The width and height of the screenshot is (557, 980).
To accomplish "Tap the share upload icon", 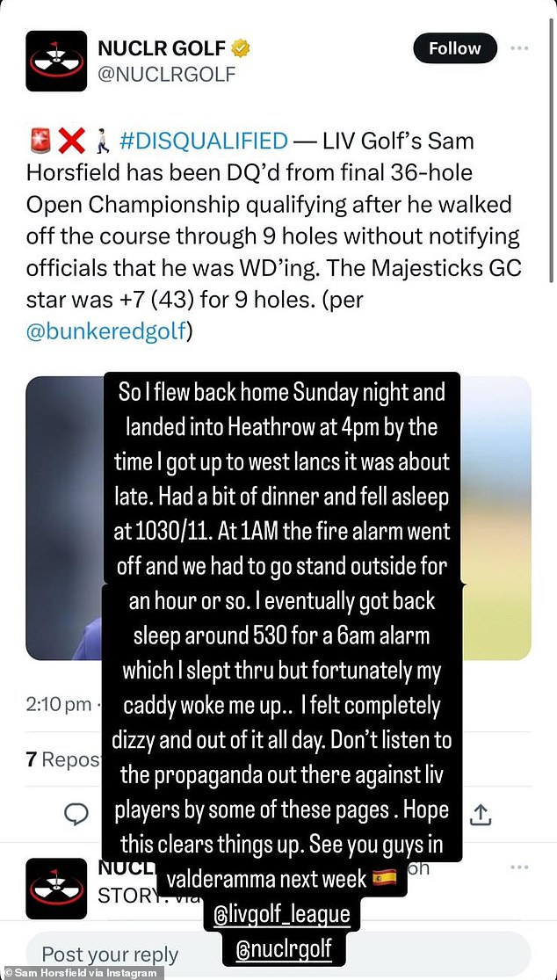I will coord(481,814).
